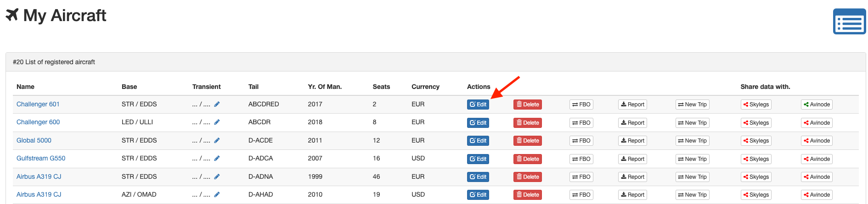This screenshot has height=204, width=868.
Task: Open the Global 5000 aircraft link
Action: (34, 141)
